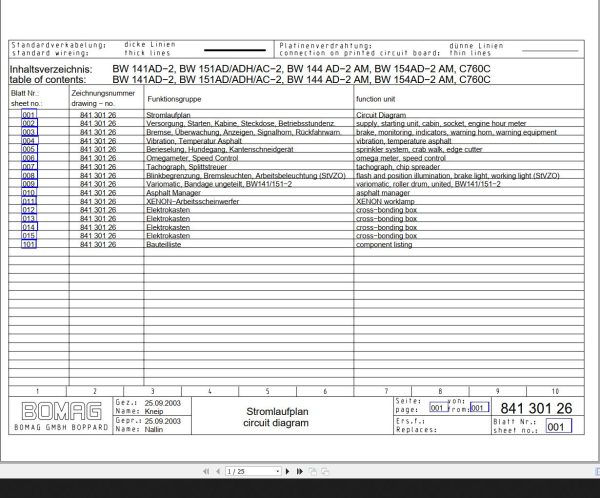Open sheet link 011 XENON-Arbeitsscheinwerfer
Screen dimensions: 600x498
(x=29, y=201)
